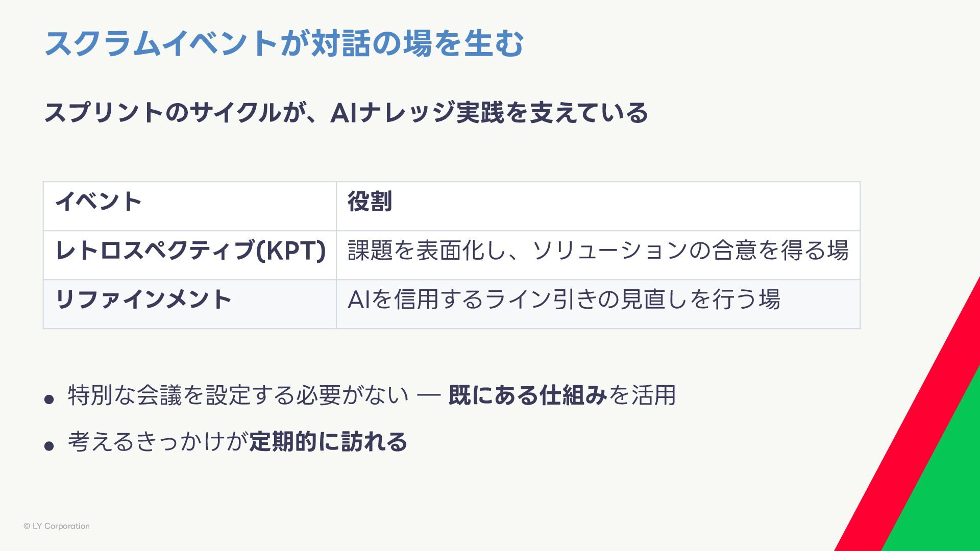The image size is (980, 551).
Task: Click the text 考えるきっかけが
Action: coord(158,442)
